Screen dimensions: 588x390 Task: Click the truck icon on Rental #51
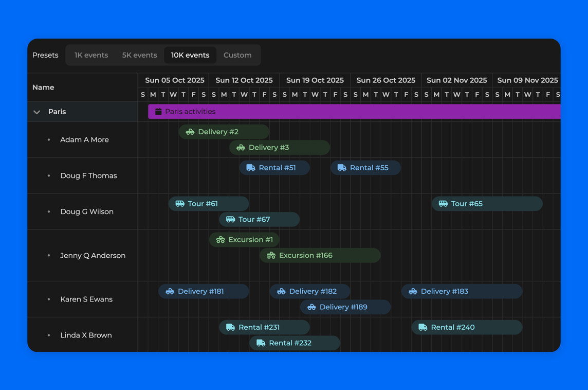tap(251, 168)
